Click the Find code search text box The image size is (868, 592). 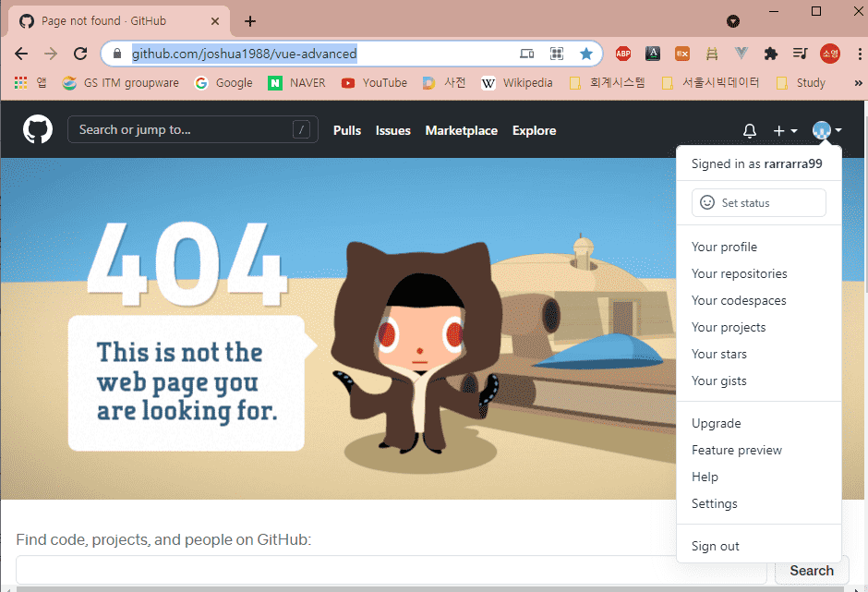pyautogui.click(x=391, y=570)
